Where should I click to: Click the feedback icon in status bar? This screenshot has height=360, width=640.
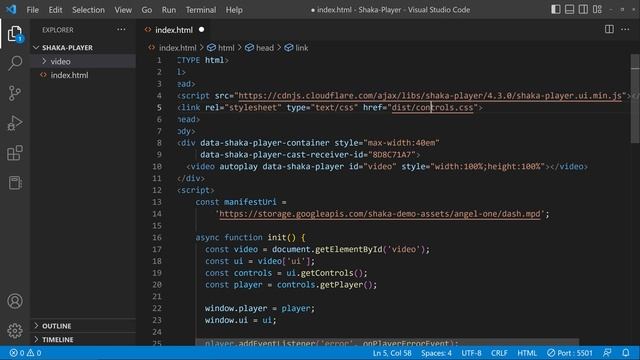tap(607, 353)
